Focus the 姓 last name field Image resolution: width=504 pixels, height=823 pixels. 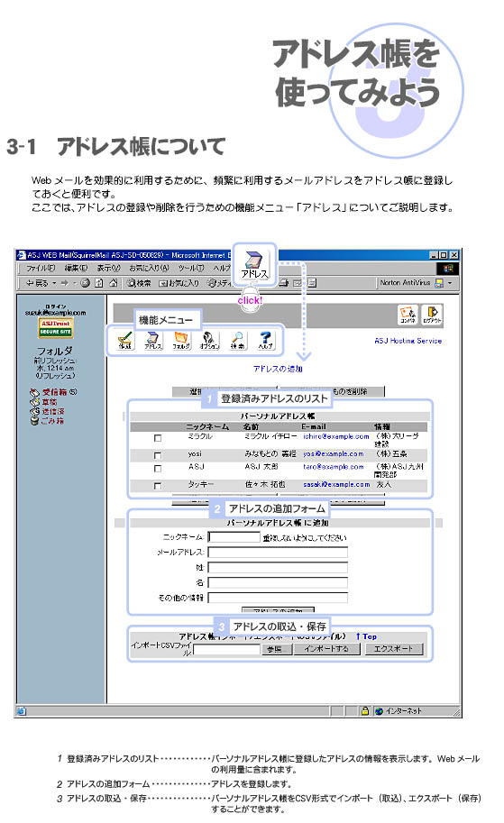coord(278,567)
